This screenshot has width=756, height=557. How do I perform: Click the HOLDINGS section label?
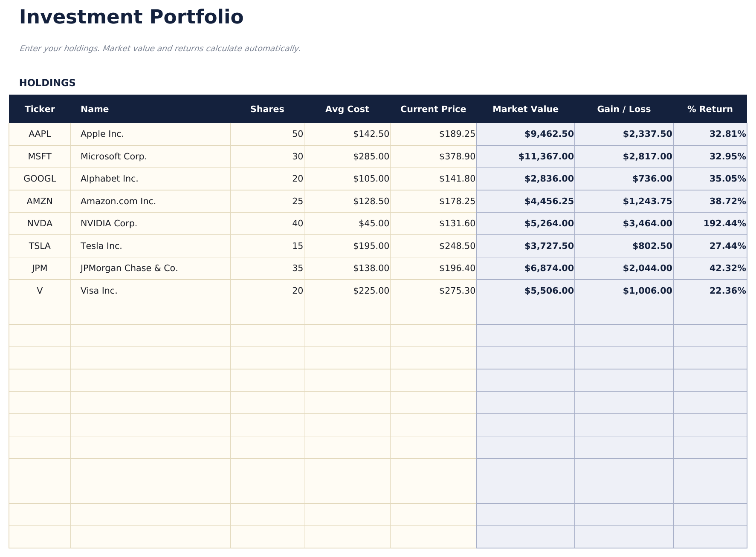[47, 82]
